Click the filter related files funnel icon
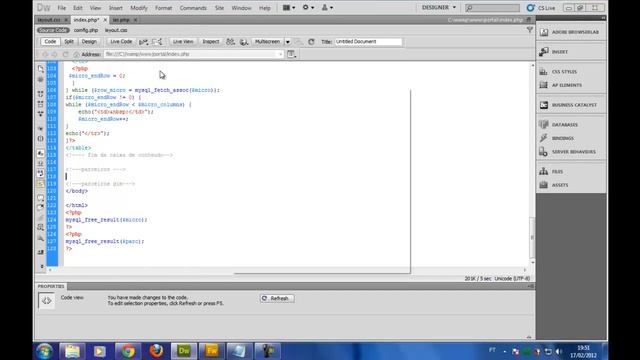The height and width of the screenshot is (360, 640). [x=530, y=30]
